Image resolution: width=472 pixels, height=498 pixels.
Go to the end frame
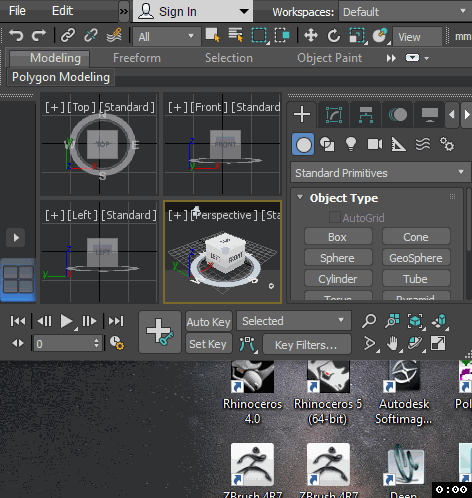pyautogui.click(x=116, y=321)
